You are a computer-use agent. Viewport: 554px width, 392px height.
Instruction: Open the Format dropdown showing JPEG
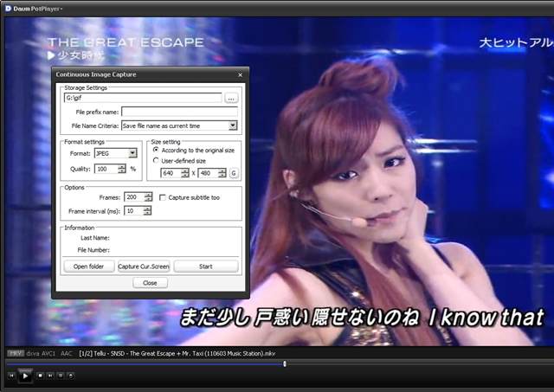click(132, 153)
